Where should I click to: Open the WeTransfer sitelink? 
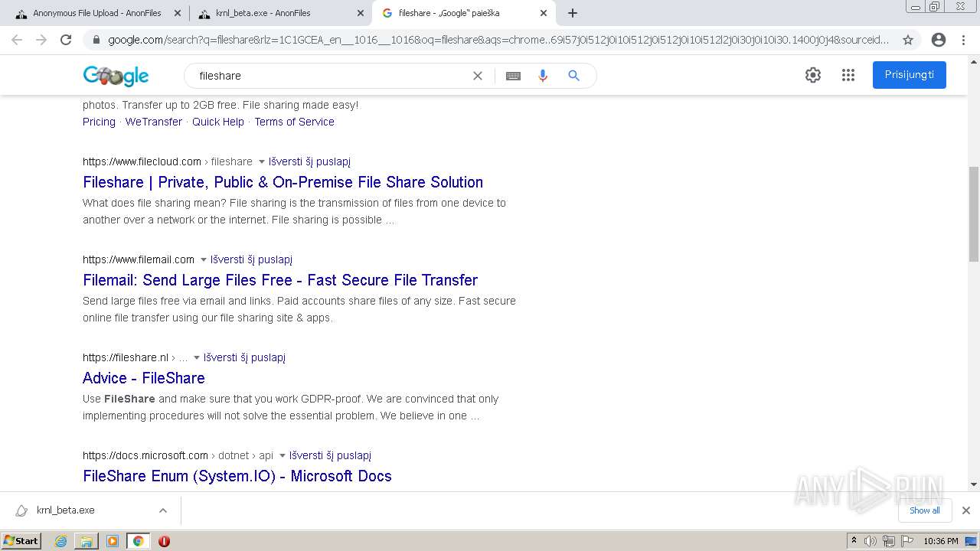tap(154, 122)
